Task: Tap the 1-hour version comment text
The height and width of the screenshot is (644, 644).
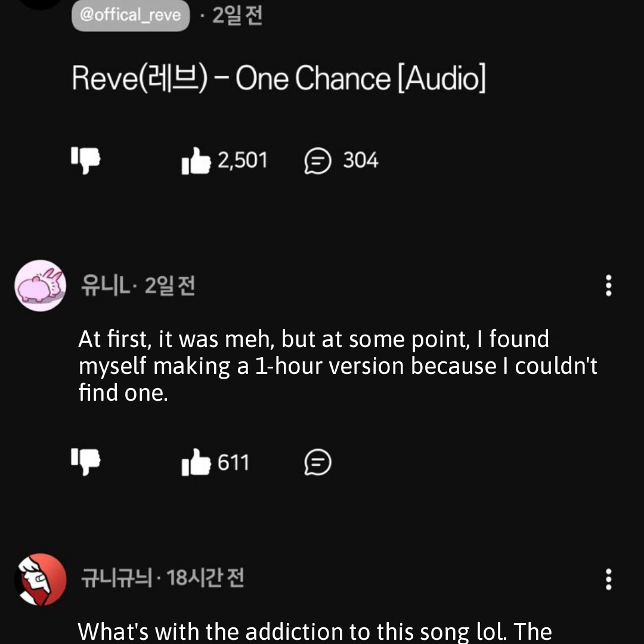Action: point(337,366)
